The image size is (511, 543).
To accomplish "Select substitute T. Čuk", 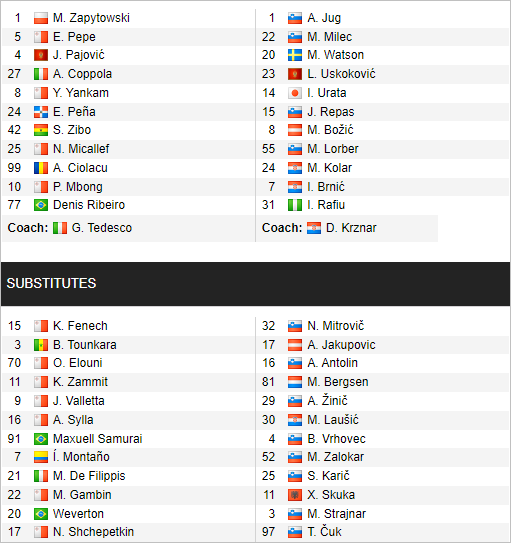I will (324, 532).
